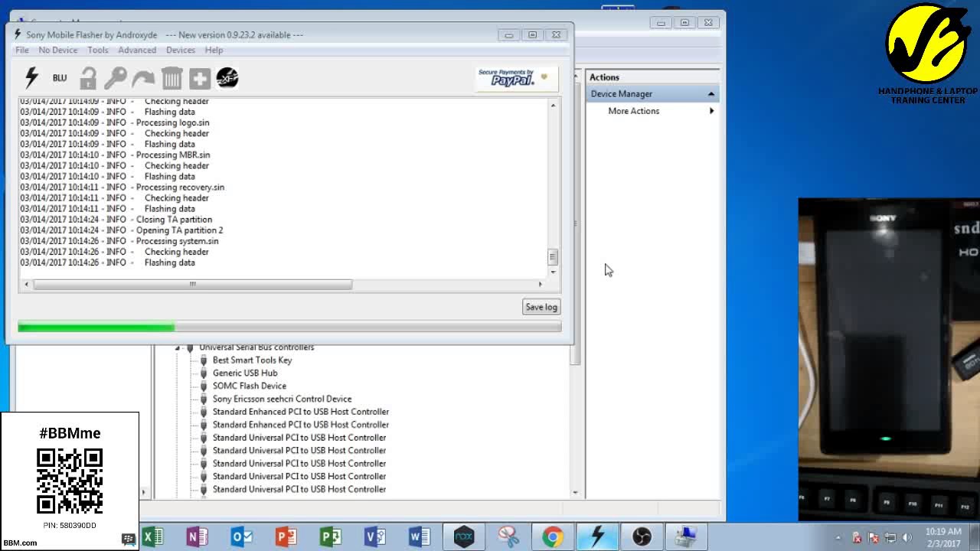Viewport: 980px width, 551px height.
Task: Click device tree scrollbar down arrow
Action: pos(576,493)
